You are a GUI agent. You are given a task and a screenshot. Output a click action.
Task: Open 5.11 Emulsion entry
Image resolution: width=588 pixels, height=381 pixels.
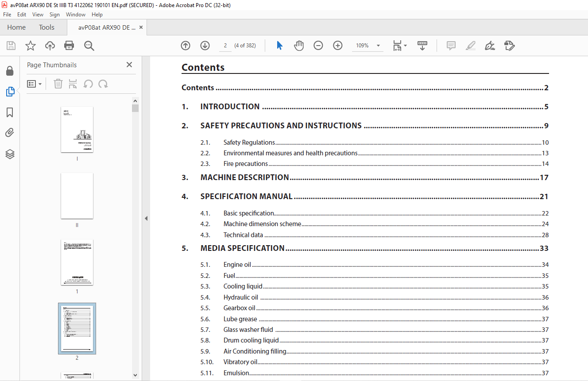(x=374, y=373)
